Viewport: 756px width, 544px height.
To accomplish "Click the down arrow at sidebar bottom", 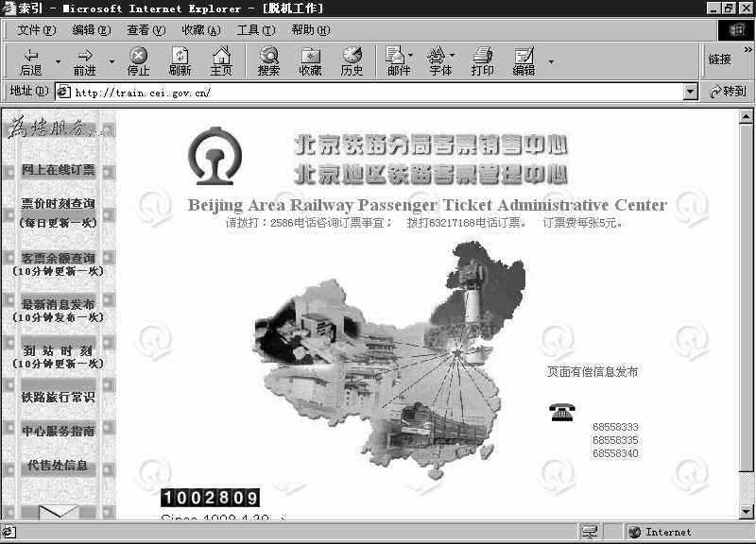I will tap(57, 510).
